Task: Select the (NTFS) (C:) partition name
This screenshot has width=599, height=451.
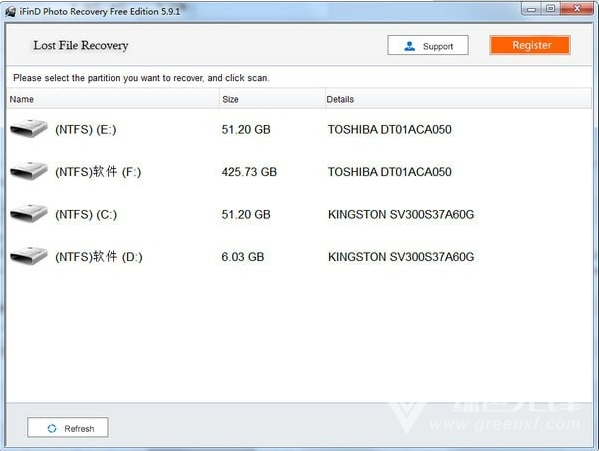Action: click(86, 215)
